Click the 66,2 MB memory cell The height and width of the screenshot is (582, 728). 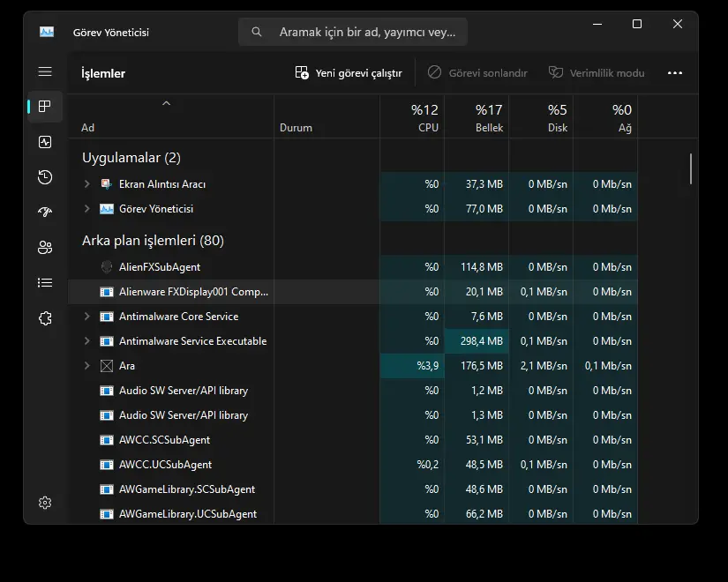(x=477, y=514)
